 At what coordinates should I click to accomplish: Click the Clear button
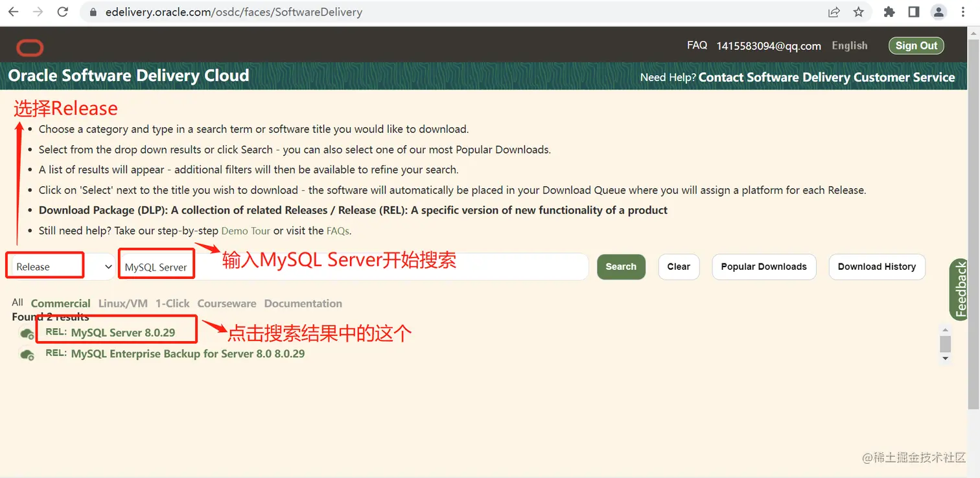pyautogui.click(x=679, y=267)
